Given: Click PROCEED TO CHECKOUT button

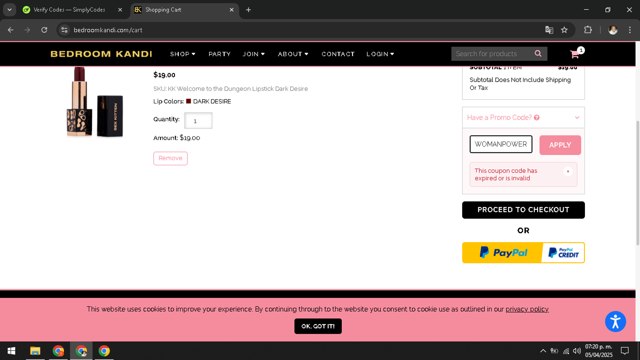Looking at the screenshot, I should (523, 210).
